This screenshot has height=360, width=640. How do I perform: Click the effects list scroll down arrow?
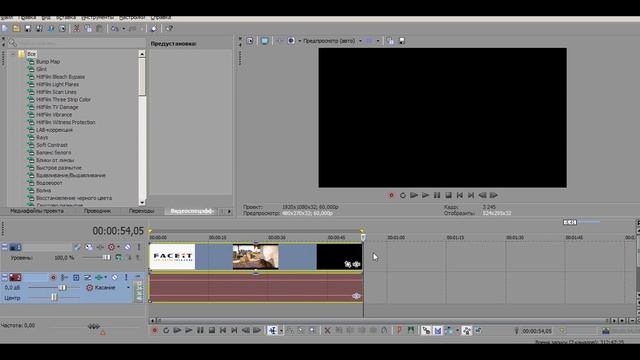click(x=142, y=202)
